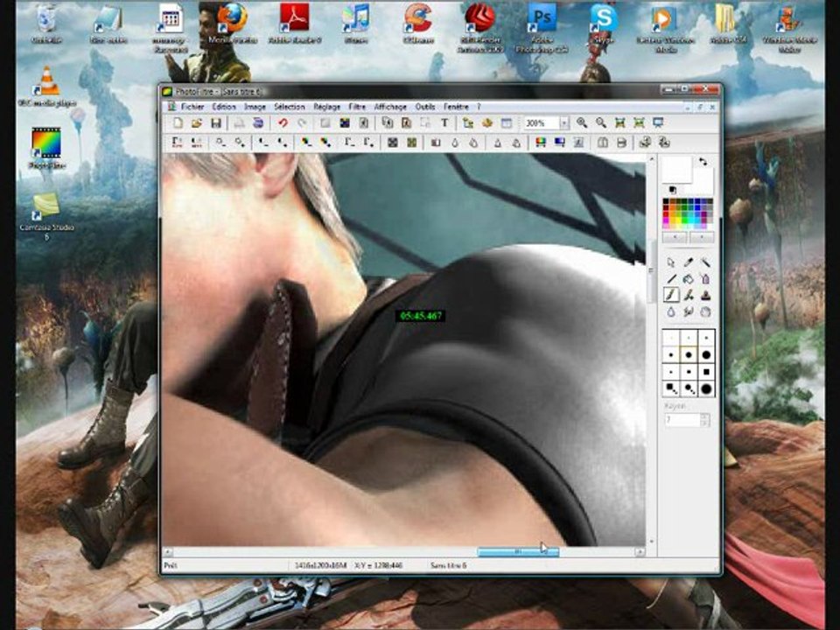840x630 pixels.
Task: Open the iTunes desktop shortcut
Action: point(356,24)
